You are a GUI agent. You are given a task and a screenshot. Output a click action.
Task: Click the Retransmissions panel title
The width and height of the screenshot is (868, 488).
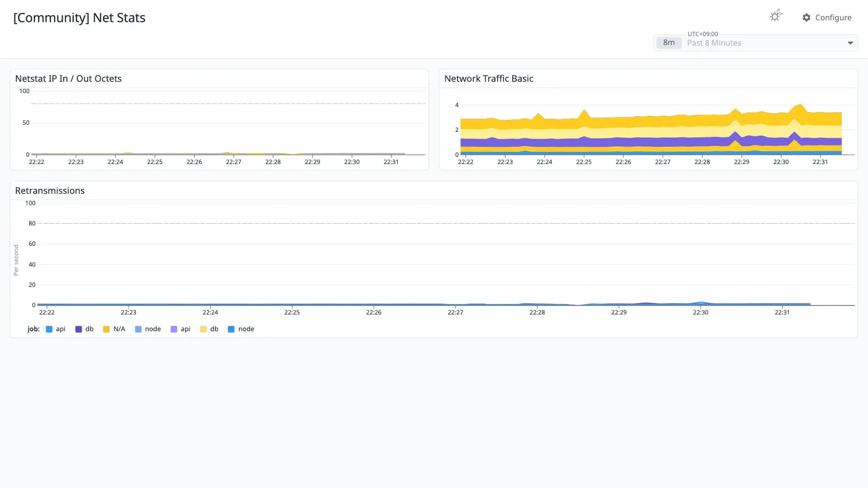(50, 191)
